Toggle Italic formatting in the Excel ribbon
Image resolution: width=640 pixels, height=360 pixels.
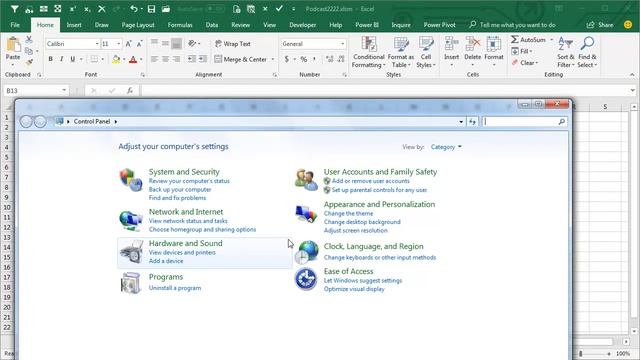[x=62, y=59]
